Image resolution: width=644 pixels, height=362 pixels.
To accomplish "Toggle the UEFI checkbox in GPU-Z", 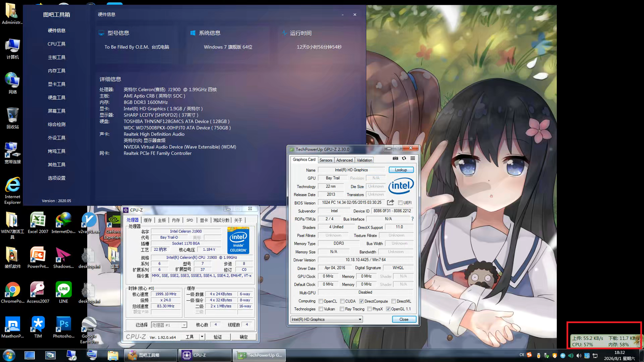I will [x=400, y=203].
